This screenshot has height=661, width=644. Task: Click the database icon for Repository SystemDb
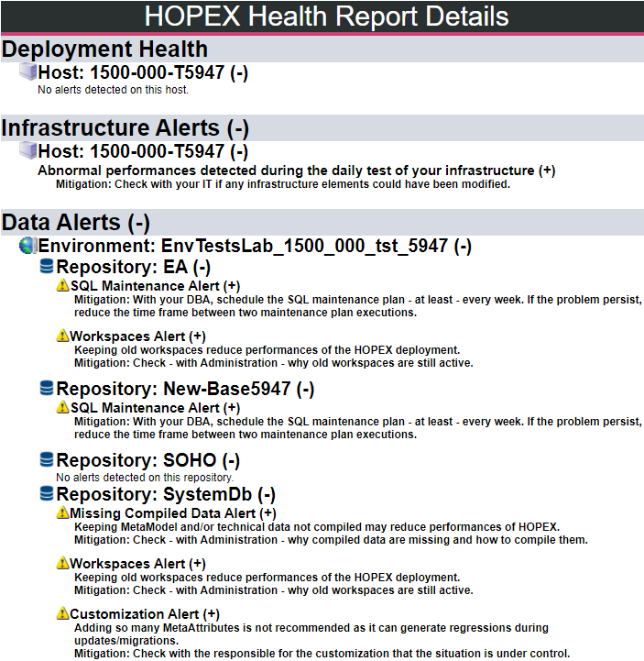46,494
